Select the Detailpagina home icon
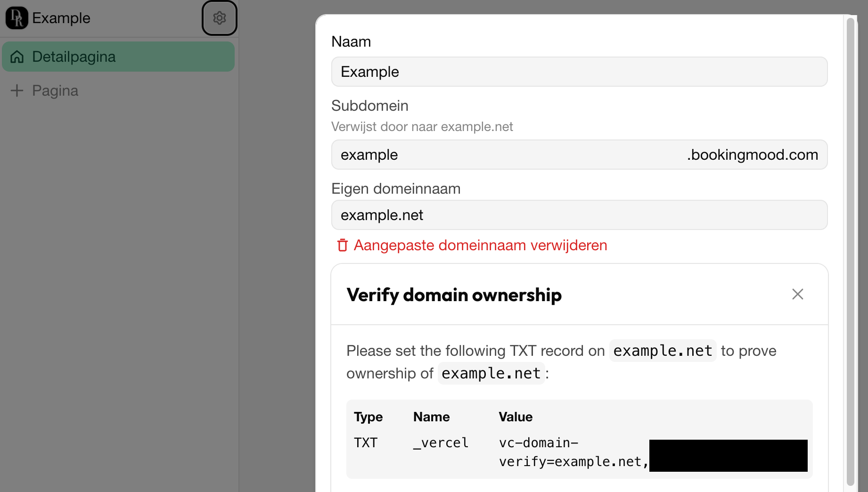Viewport: 868px width, 492px height. click(x=17, y=57)
